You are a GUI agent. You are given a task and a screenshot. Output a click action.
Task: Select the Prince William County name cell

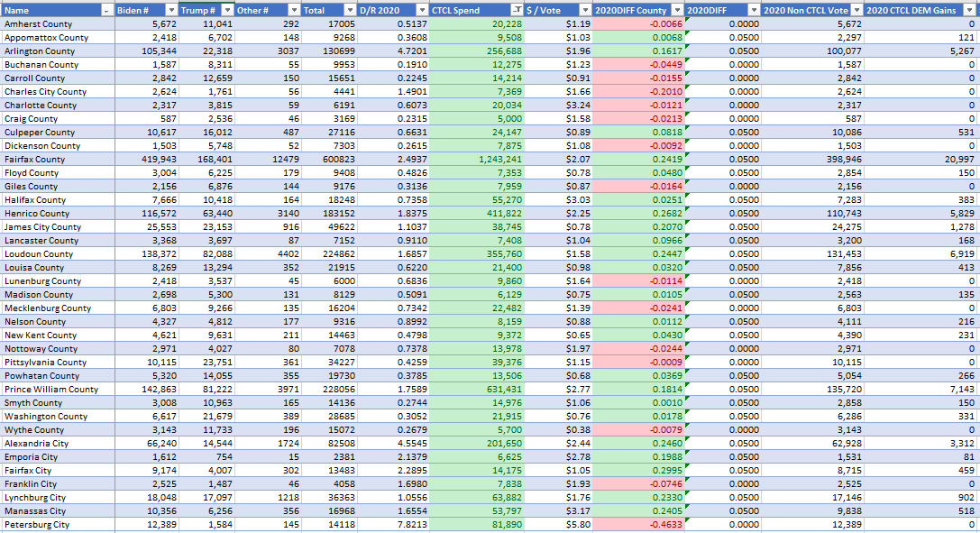coord(58,390)
